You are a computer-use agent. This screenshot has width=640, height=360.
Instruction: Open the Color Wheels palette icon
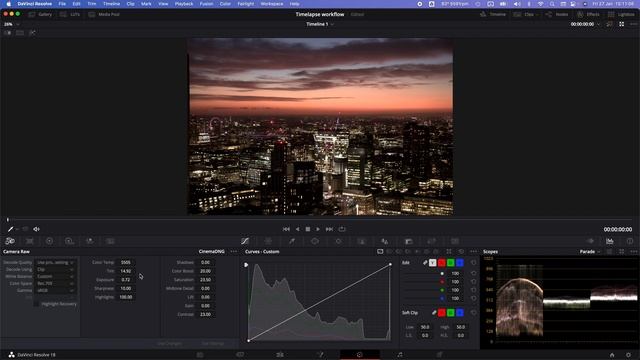pos(49,241)
